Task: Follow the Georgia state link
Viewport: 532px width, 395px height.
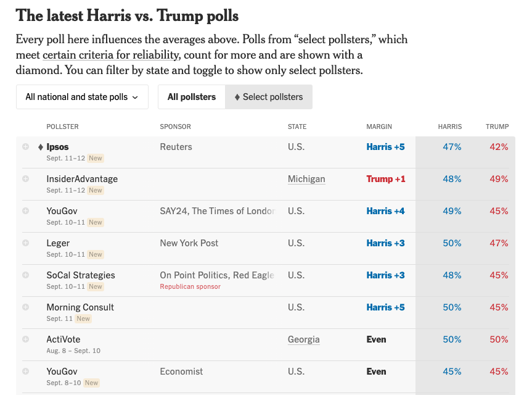Action: point(303,339)
